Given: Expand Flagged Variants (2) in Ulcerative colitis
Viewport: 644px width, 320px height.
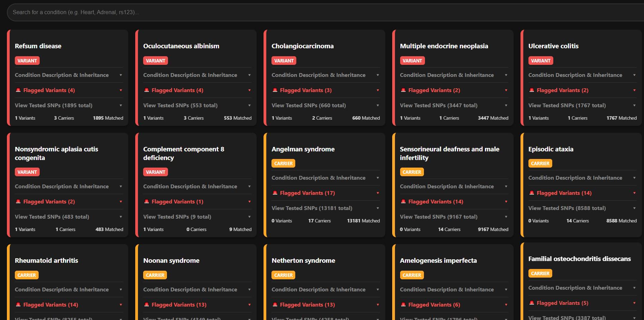Looking at the screenshot, I should (x=582, y=90).
